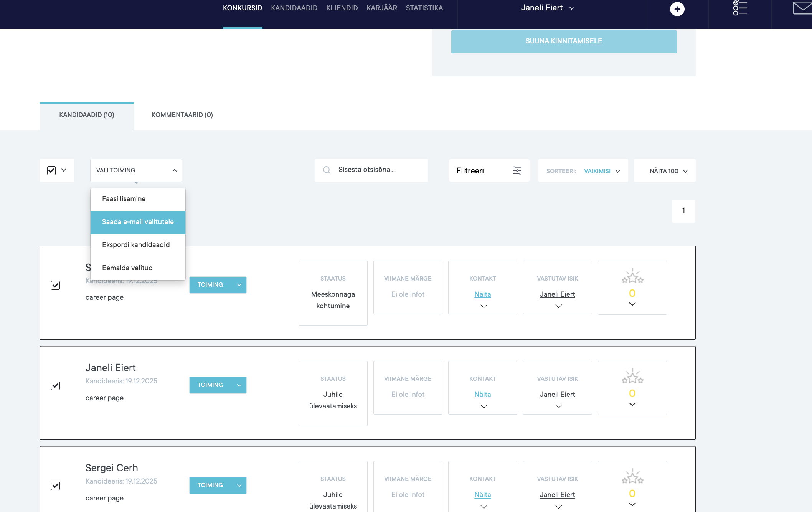
Task: Click star rating icon in first candidate row
Action: pyautogui.click(x=632, y=277)
